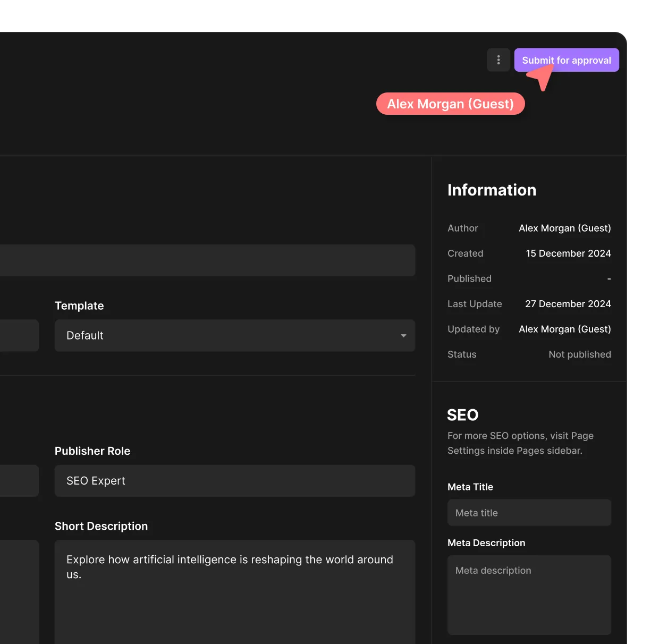Image resolution: width=659 pixels, height=644 pixels.
Task: Click the Not published status value
Action: tap(580, 354)
